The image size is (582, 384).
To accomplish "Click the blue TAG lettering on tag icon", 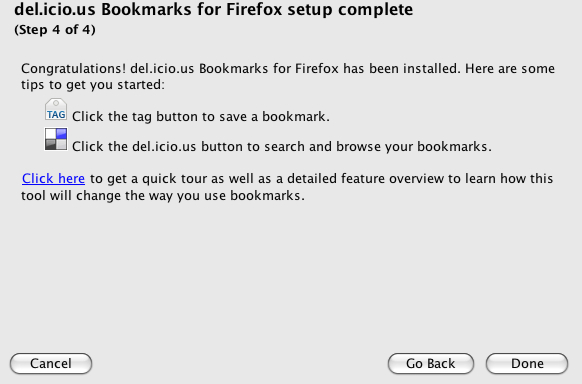I will [x=56, y=115].
